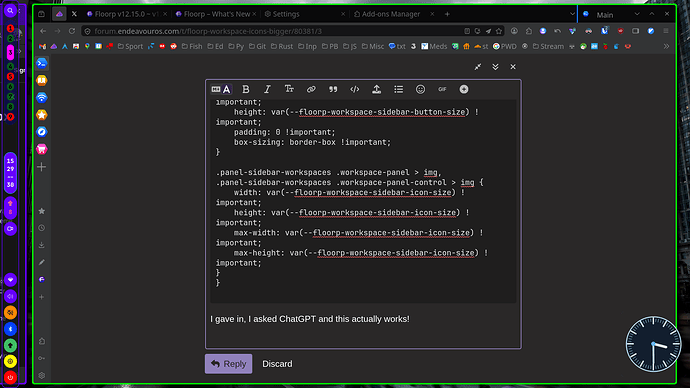Exit fullscreen composer mode

(x=478, y=67)
